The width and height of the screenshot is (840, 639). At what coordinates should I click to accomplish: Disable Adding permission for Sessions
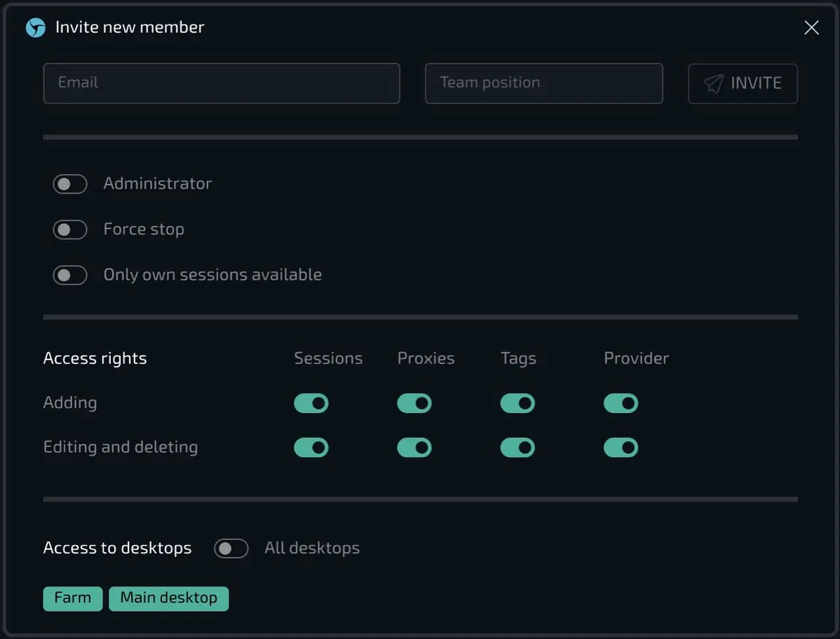[x=311, y=403]
